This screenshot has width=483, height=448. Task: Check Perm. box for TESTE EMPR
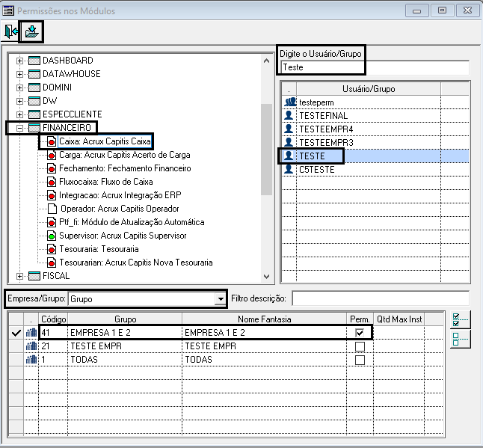360,346
